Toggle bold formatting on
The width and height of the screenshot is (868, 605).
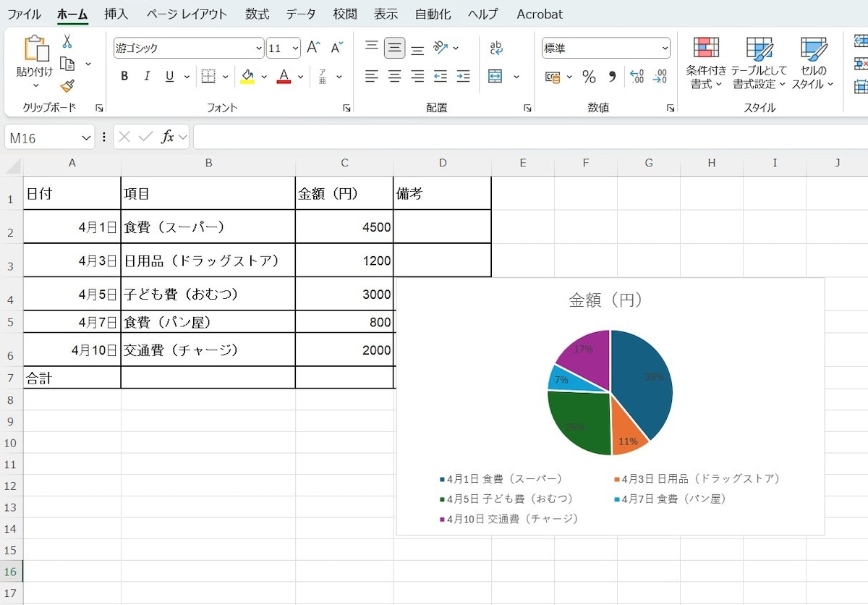pyautogui.click(x=124, y=75)
